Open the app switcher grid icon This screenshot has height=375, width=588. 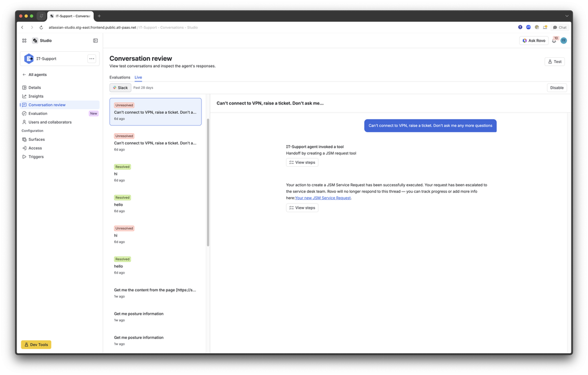[24, 41]
